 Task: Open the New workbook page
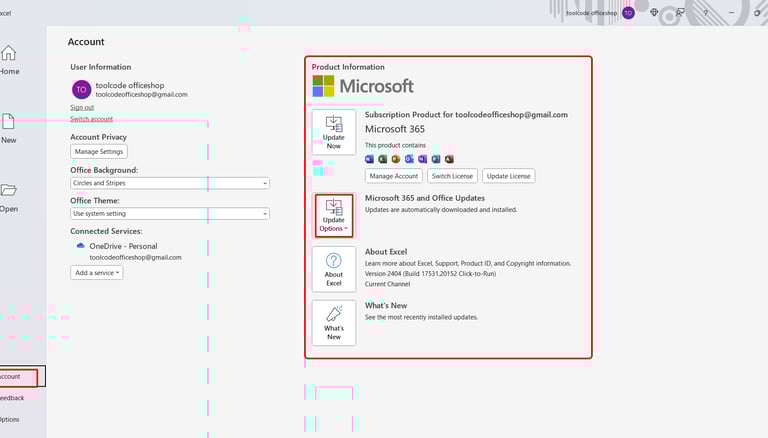coord(8,129)
